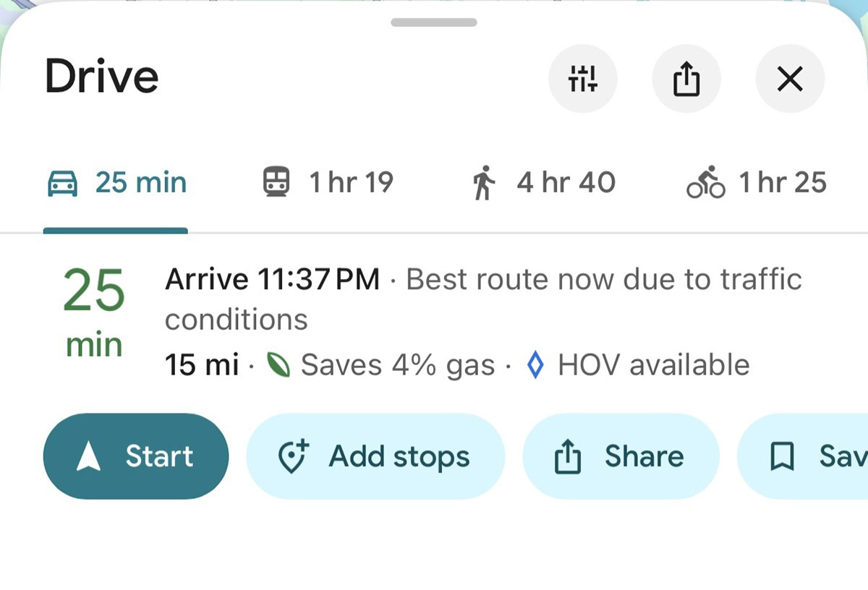868x590 pixels.
Task: Click the sheet drag handle at top
Action: 433,22
